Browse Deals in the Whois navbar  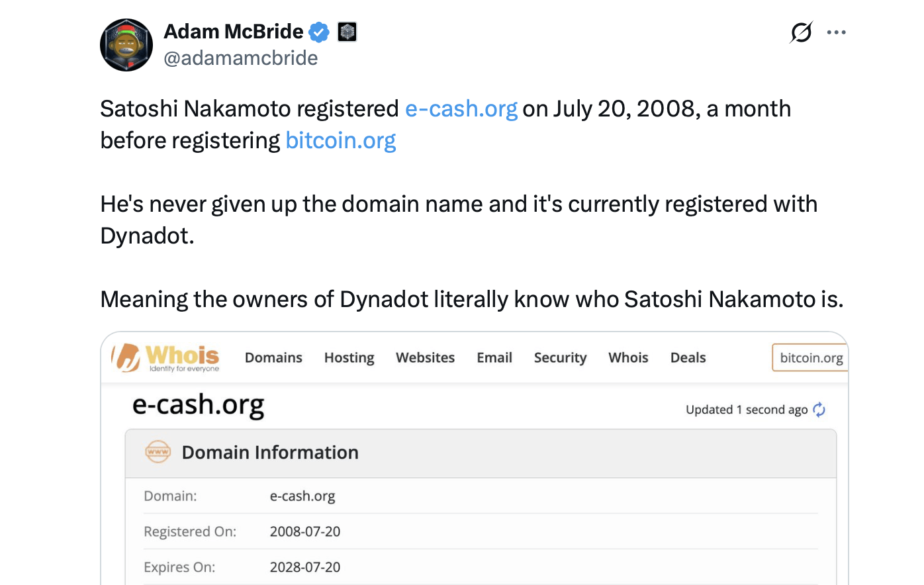[x=687, y=357]
